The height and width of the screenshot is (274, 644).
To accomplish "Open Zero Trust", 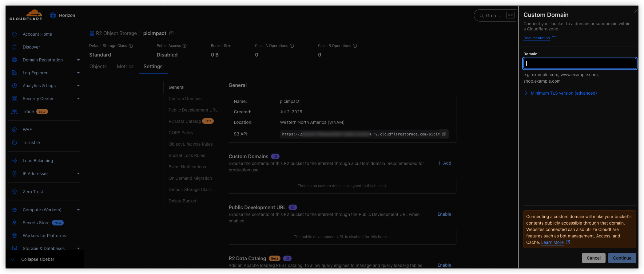I will click(x=33, y=192).
